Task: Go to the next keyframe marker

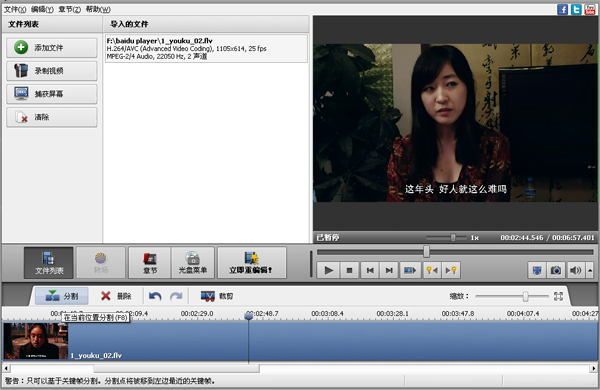Action: [x=451, y=271]
